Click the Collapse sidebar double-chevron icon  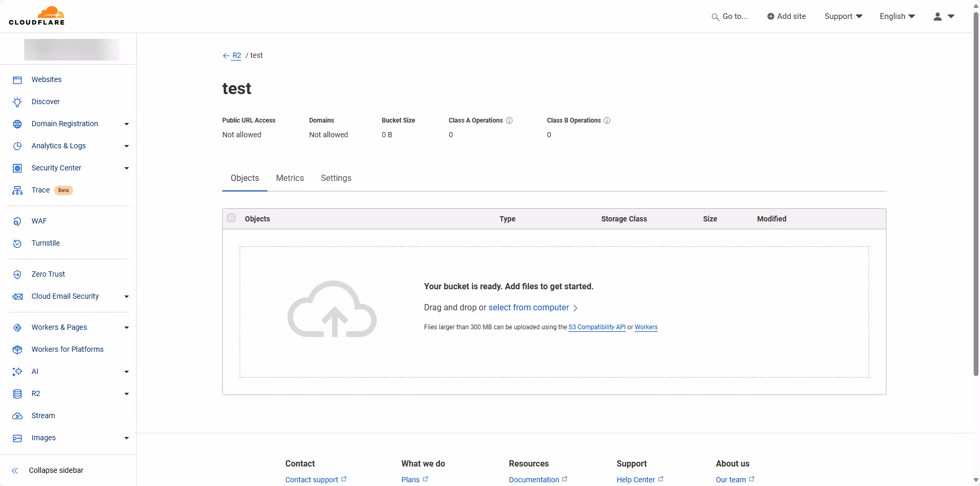pyautogui.click(x=15, y=471)
